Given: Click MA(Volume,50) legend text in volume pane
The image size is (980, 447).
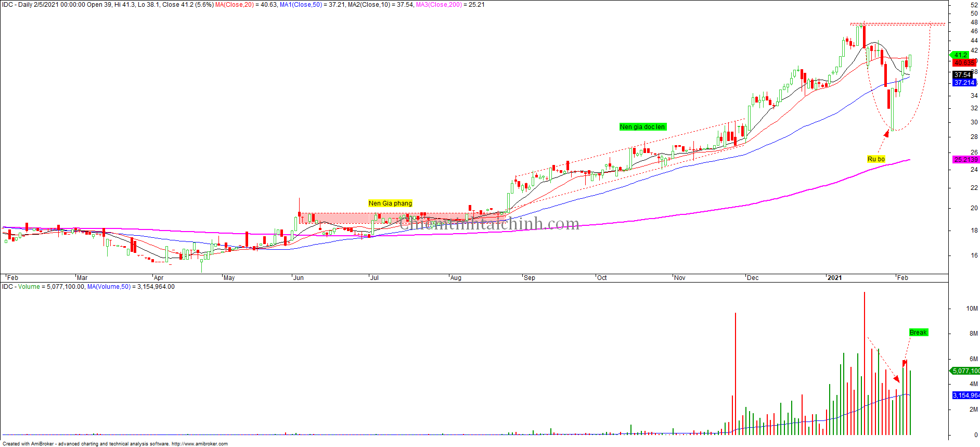Looking at the screenshot, I should pyautogui.click(x=109, y=287).
